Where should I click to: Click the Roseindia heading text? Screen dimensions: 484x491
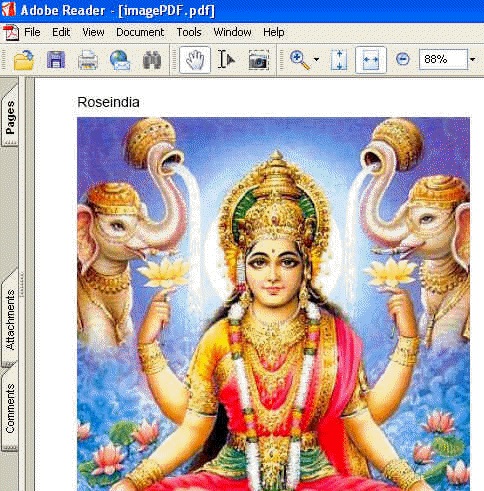[108, 102]
